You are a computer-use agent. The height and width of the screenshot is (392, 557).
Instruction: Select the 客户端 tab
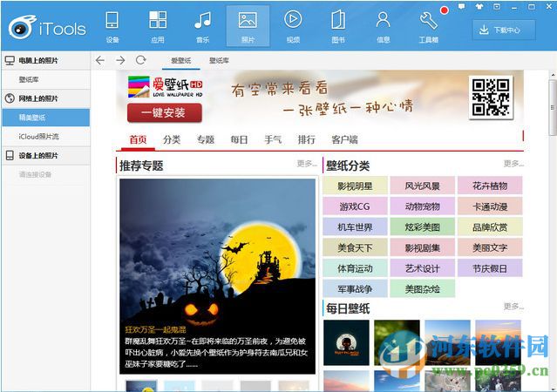[x=344, y=139]
